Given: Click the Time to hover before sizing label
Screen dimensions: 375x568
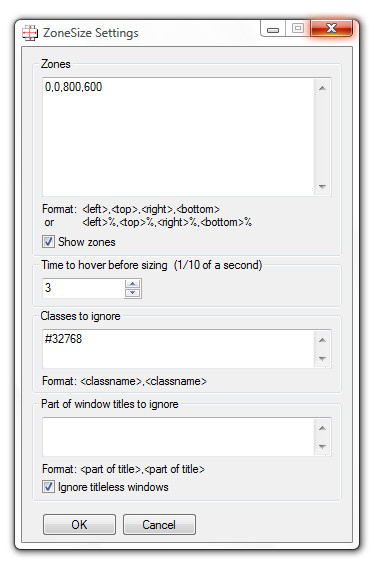Looking at the screenshot, I should [x=151, y=265].
